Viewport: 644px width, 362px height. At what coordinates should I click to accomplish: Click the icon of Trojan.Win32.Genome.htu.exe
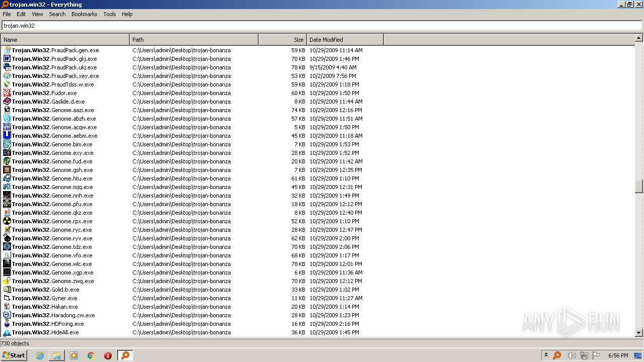(x=7, y=178)
